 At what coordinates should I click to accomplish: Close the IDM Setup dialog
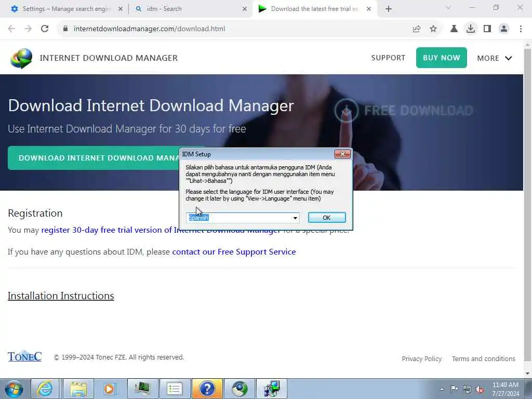pyautogui.click(x=342, y=154)
